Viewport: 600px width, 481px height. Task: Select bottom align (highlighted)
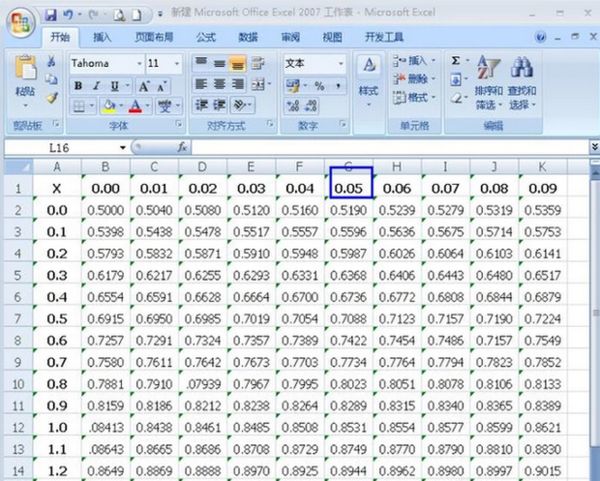coord(238,64)
